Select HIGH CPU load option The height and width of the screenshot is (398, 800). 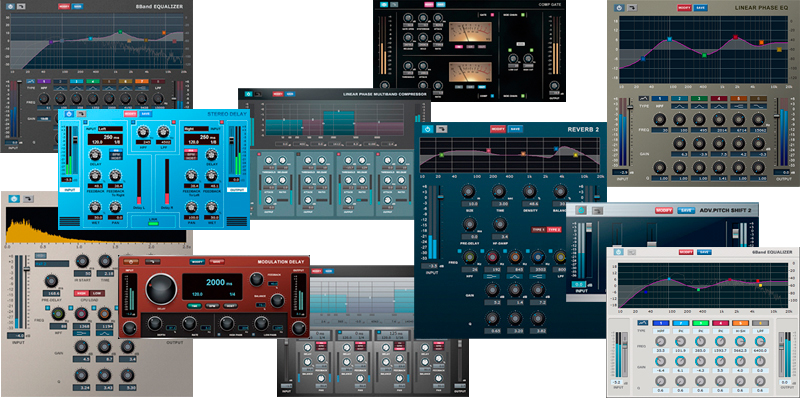[x=81, y=293]
